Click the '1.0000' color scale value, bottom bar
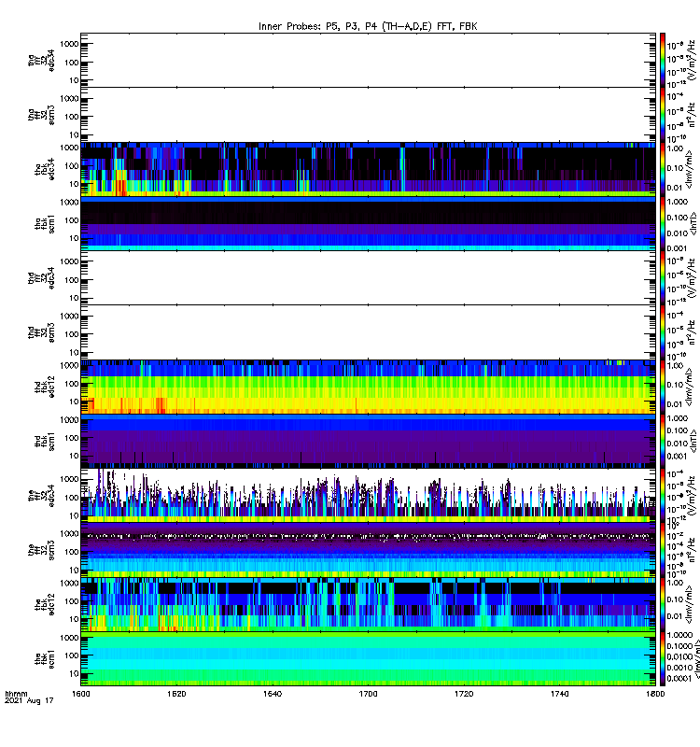 pyautogui.click(x=679, y=636)
